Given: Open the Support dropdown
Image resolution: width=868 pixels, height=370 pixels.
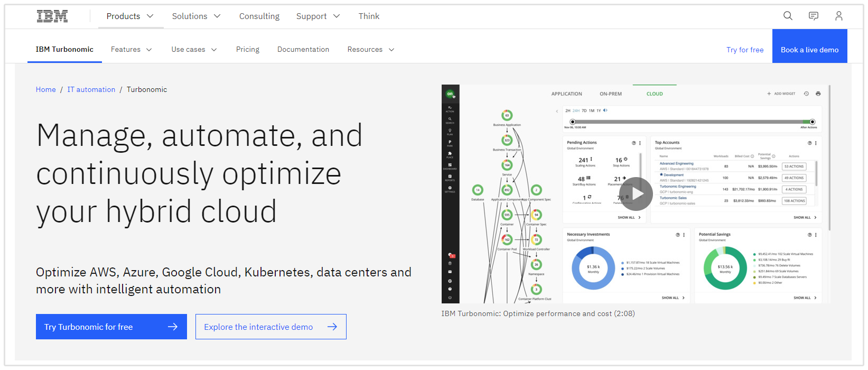Looking at the screenshot, I should click(x=318, y=16).
